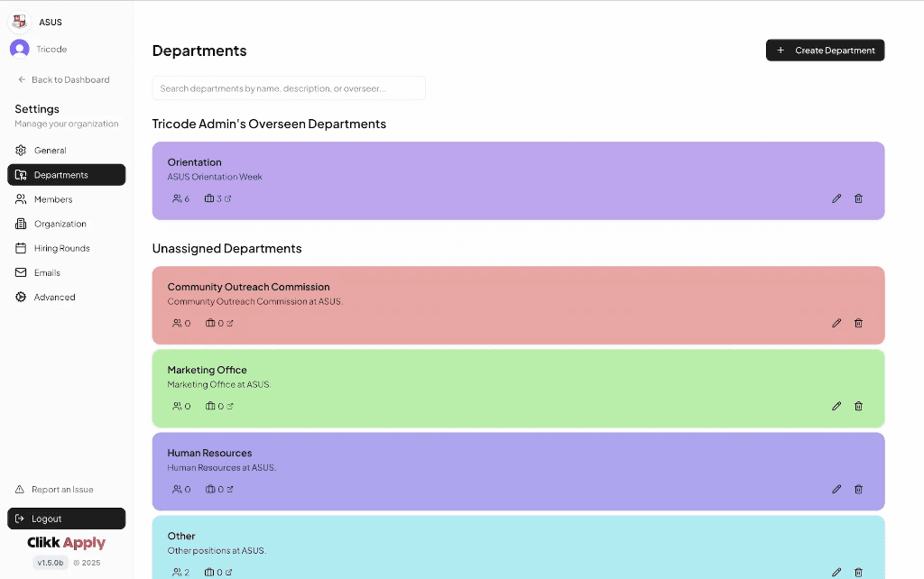Click the Advanced settings cog icon

20,296
